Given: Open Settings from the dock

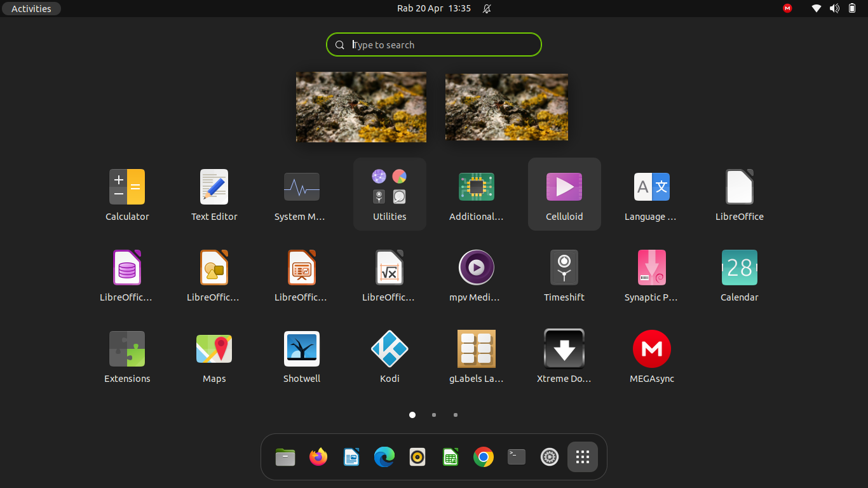Looking at the screenshot, I should [550, 457].
